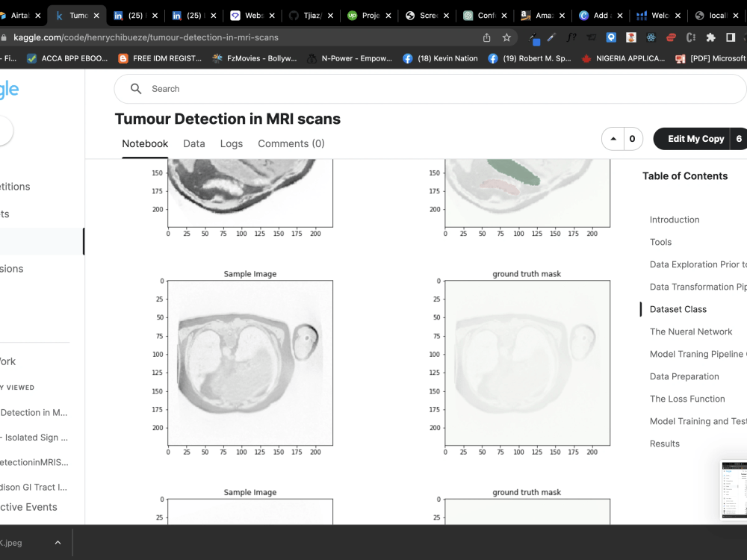747x560 pixels.
Task: Open recently viewed 'etectioninMRIS...' item
Action: click(34, 462)
